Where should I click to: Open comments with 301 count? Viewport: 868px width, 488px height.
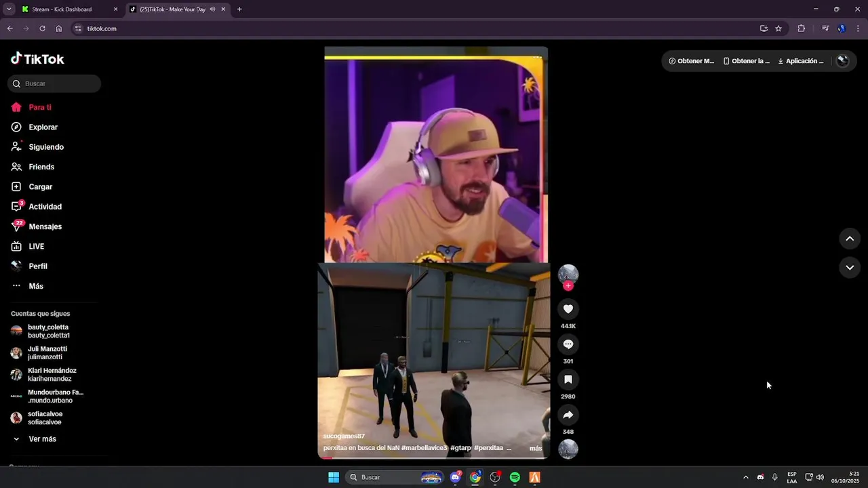pyautogui.click(x=568, y=344)
